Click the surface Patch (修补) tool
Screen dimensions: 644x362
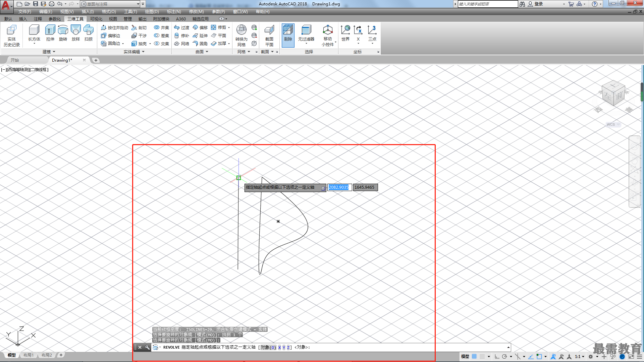(x=182, y=36)
